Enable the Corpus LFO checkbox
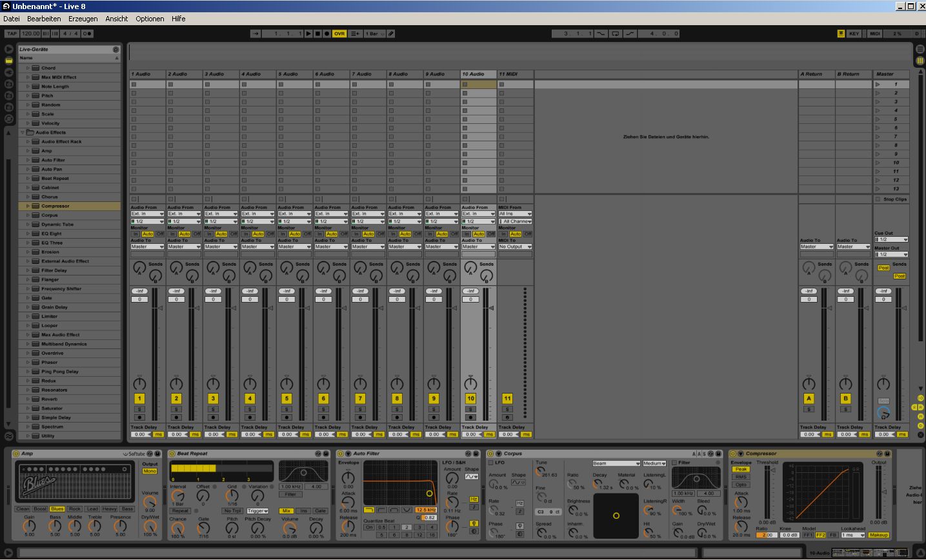 pyautogui.click(x=491, y=463)
